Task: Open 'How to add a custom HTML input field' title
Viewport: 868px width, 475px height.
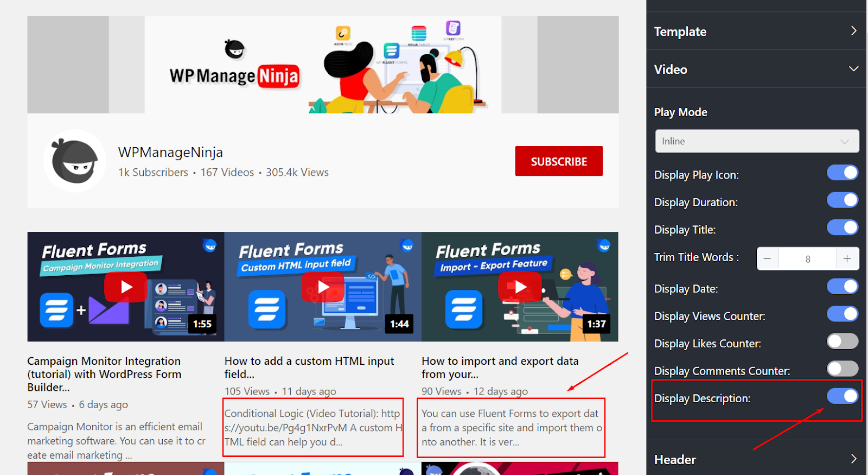Action: [x=309, y=368]
